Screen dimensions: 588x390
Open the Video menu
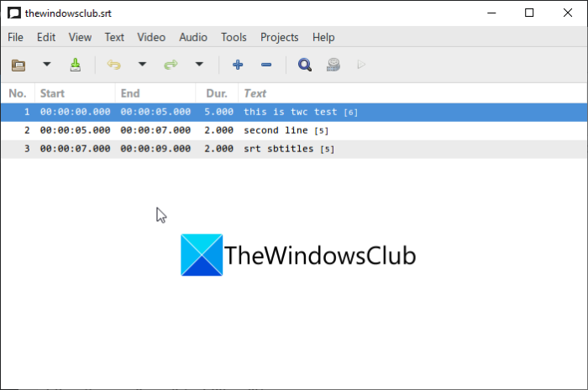151,37
